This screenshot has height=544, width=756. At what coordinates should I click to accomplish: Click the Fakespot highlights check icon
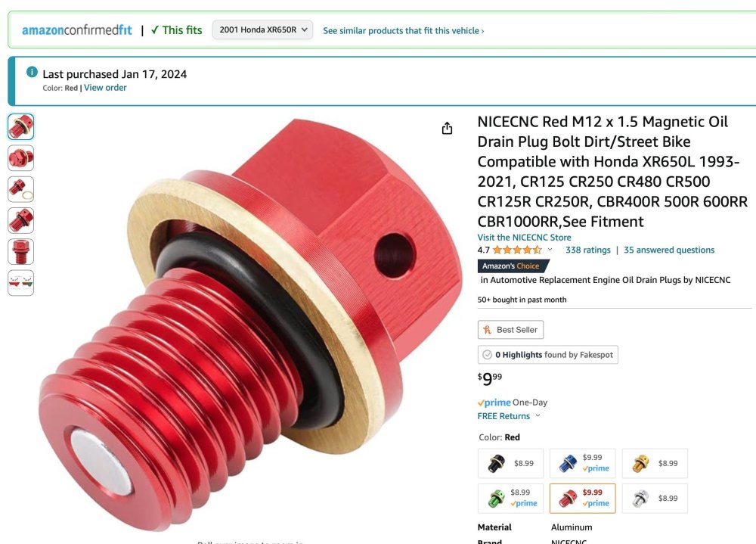487,355
